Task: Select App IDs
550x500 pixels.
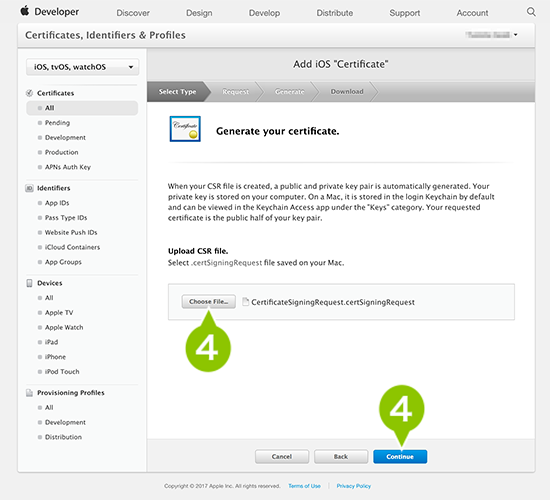Action: pyautogui.click(x=57, y=203)
